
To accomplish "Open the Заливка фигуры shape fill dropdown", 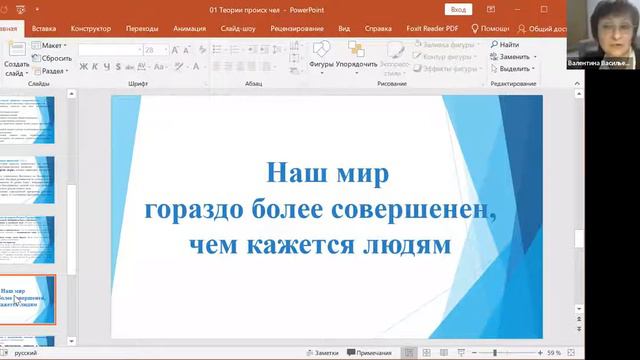I will point(447,45).
